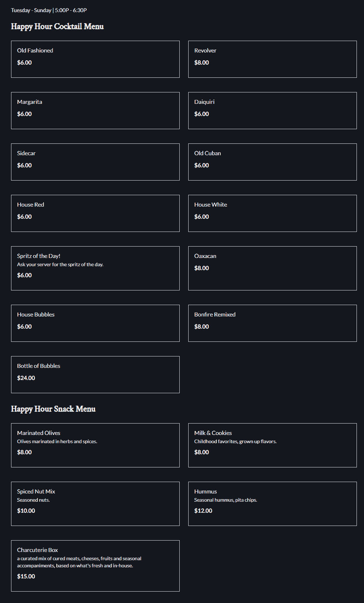Click the Bonfire Remixed card

[272, 323]
